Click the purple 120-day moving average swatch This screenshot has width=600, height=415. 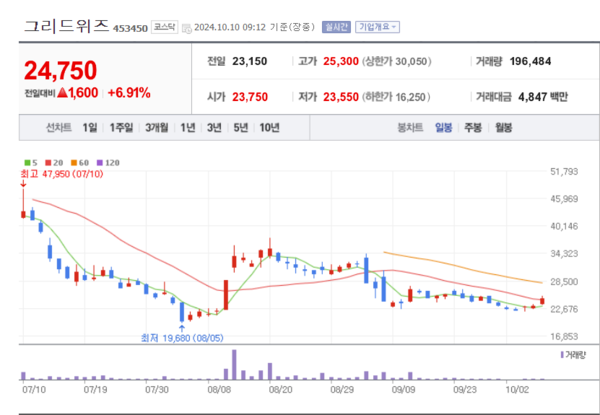coord(99,163)
